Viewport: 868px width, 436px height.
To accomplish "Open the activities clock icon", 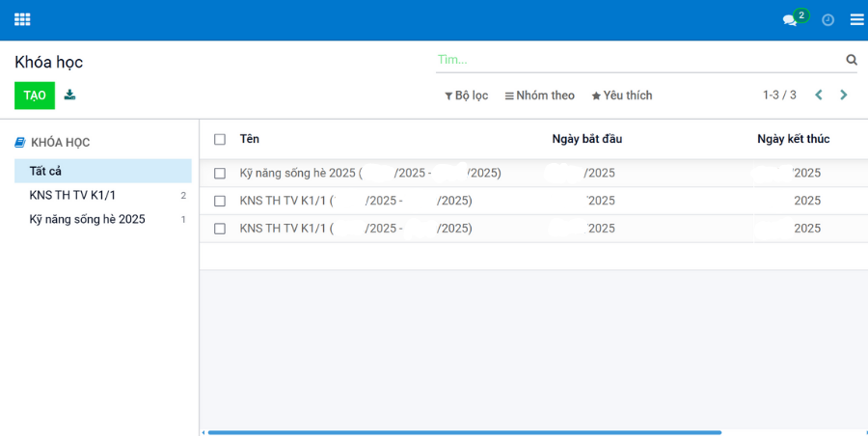I will tap(827, 19).
